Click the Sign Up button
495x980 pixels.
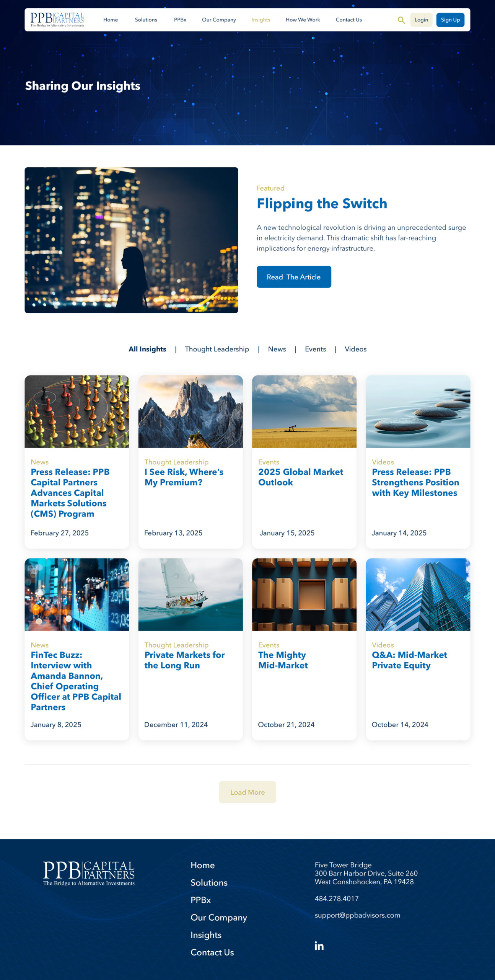pos(450,20)
